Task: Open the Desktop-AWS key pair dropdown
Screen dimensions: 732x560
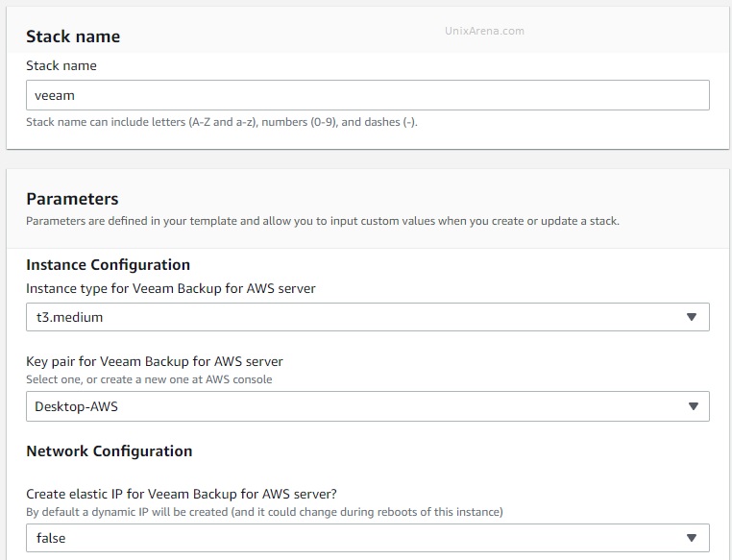Action: click(x=368, y=406)
